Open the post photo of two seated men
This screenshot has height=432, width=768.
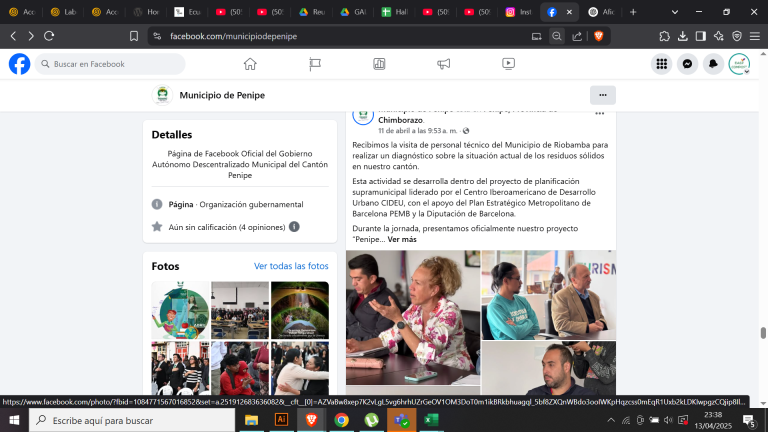click(549, 295)
